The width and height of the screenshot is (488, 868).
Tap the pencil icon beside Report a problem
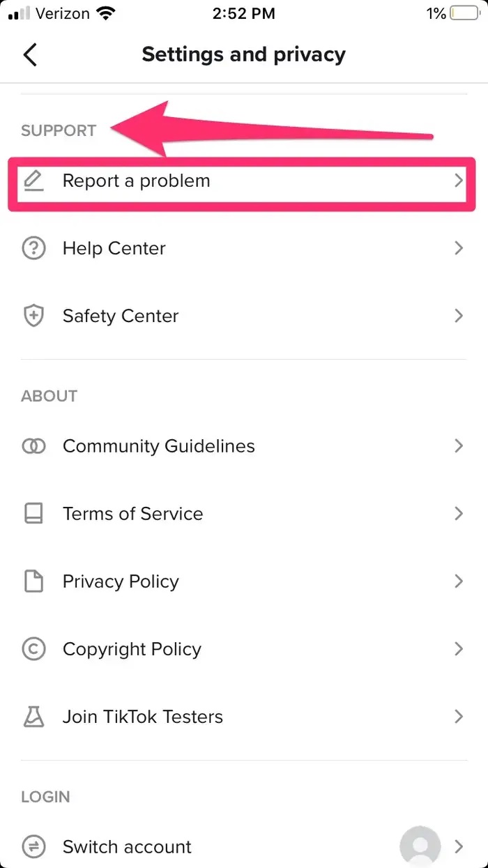(x=33, y=181)
